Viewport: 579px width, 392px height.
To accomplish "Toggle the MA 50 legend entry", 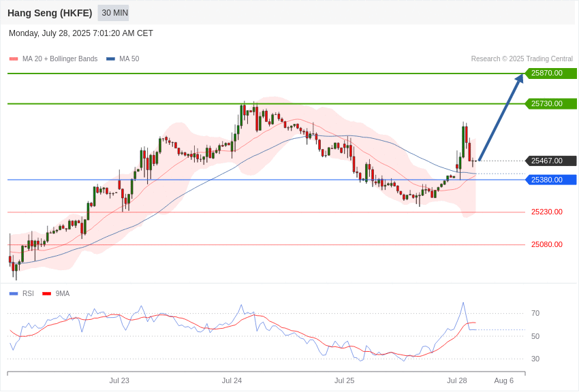I will [123, 59].
